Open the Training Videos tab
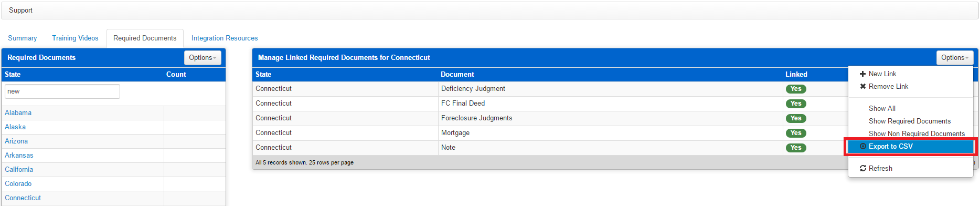Screen dimensions: 980x206 75,38
